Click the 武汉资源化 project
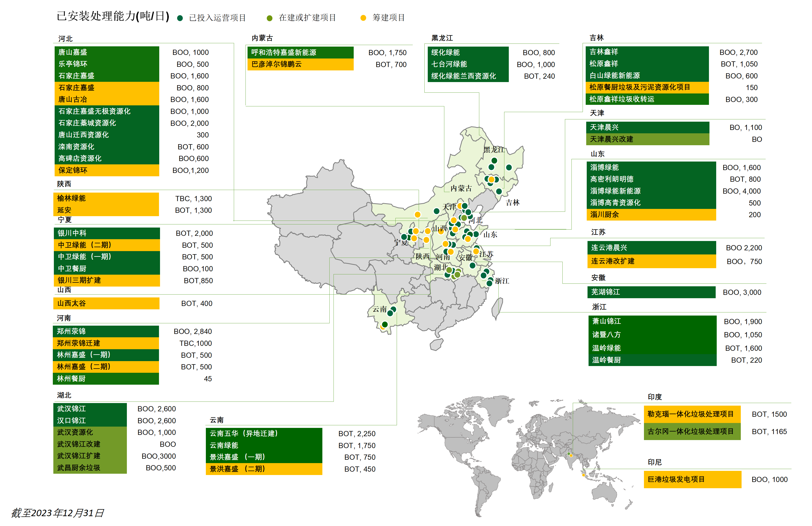This screenshot has height=526, width=812. click(x=90, y=433)
